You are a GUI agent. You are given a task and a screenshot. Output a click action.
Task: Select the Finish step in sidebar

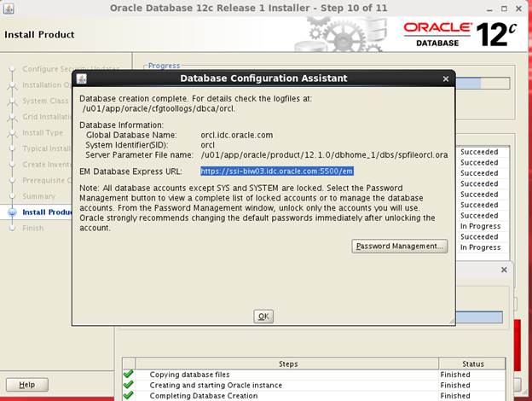(x=33, y=228)
